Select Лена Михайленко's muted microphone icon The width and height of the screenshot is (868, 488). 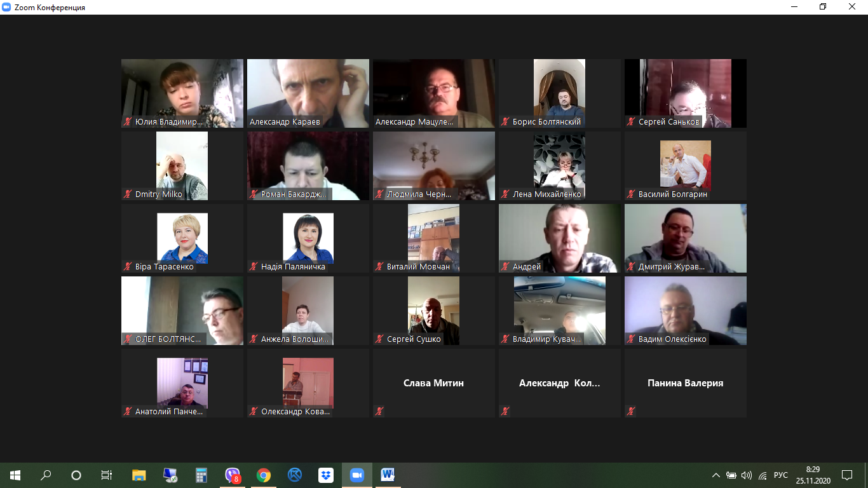click(505, 194)
